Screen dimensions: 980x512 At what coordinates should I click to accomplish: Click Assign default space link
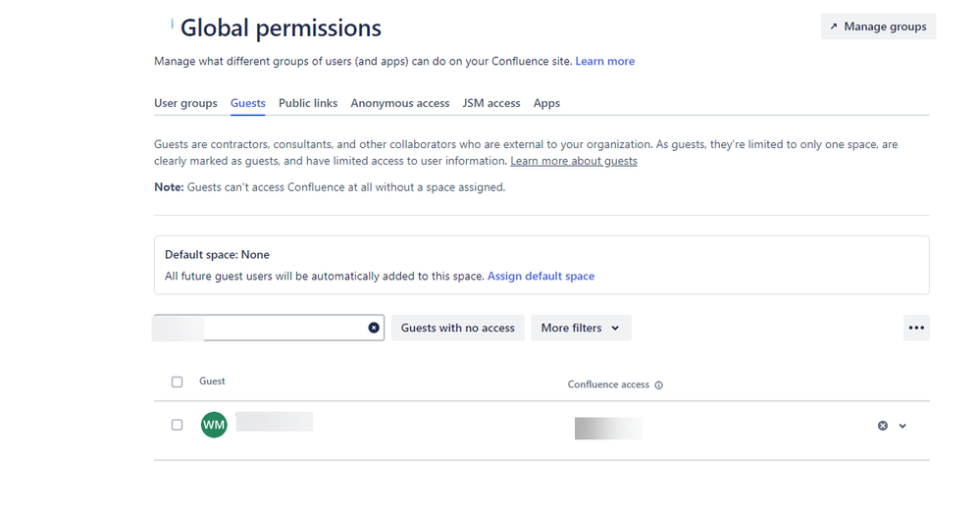541,277
